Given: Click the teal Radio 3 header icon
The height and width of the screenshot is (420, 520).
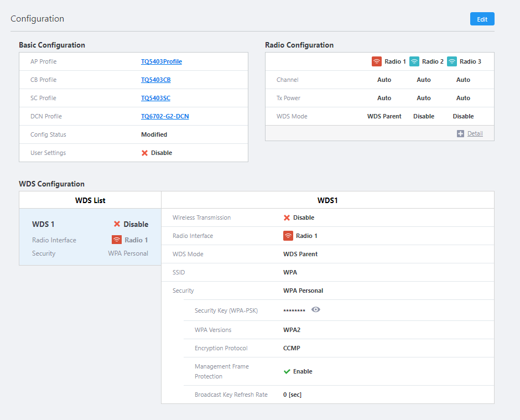Looking at the screenshot, I should (452, 61).
